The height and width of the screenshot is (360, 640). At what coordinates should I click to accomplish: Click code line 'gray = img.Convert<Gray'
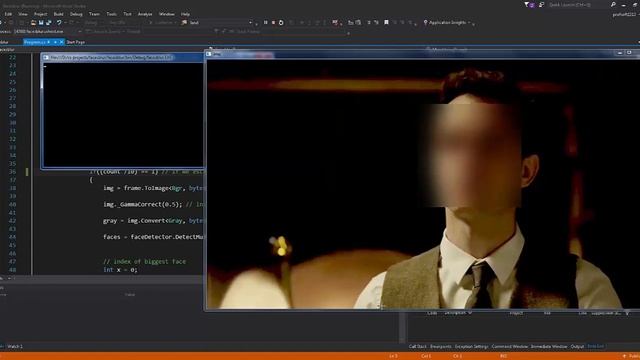tap(142, 220)
